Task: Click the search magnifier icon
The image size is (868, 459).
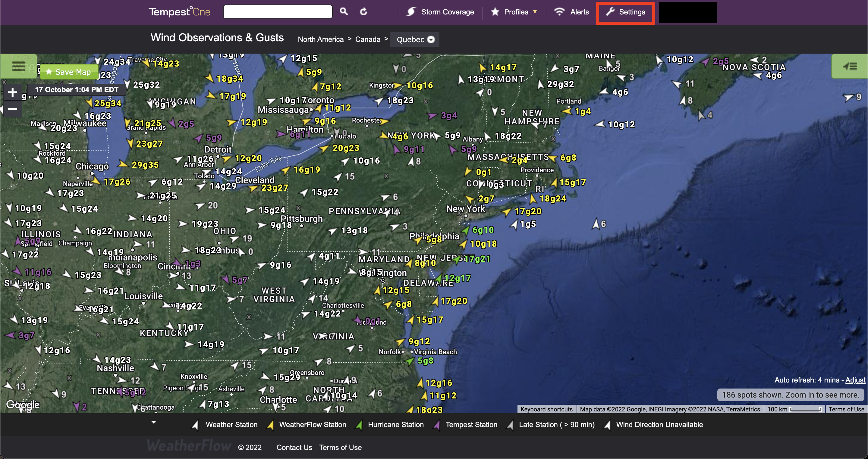Action: click(x=343, y=12)
